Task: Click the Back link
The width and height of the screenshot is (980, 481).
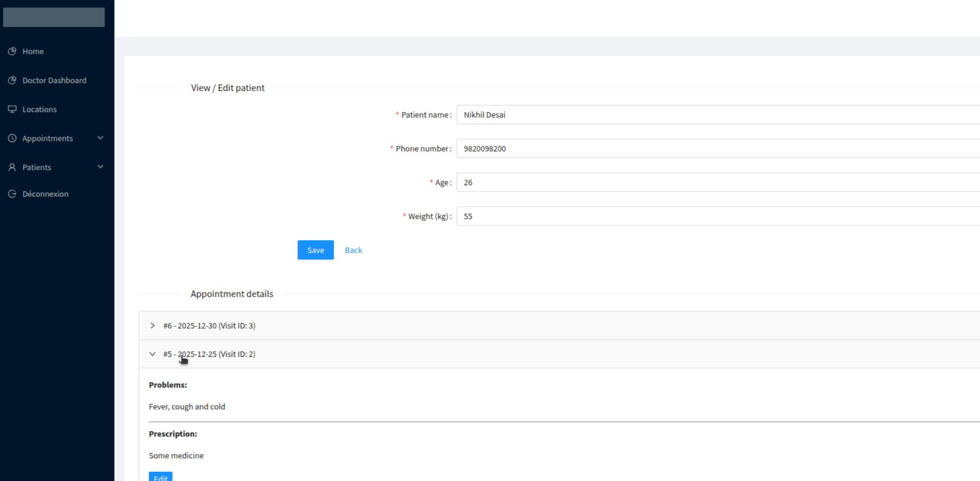Action: pyautogui.click(x=353, y=250)
